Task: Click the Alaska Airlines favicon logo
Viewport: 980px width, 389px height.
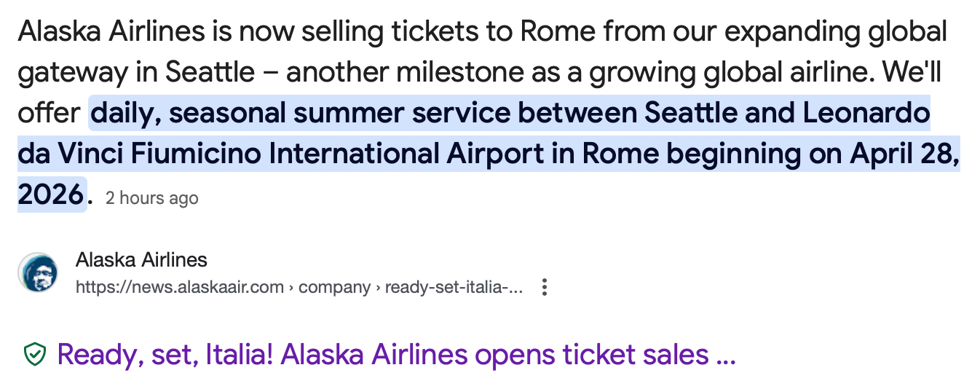Action: click(38, 273)
